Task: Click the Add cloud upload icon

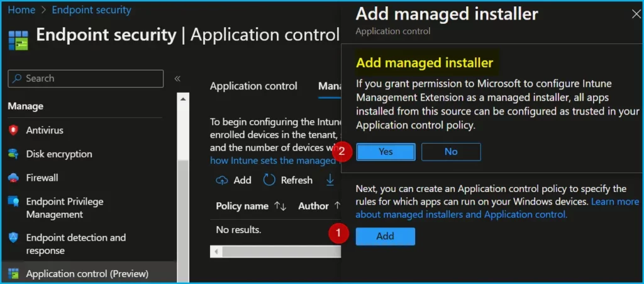Action: point(222,181)
